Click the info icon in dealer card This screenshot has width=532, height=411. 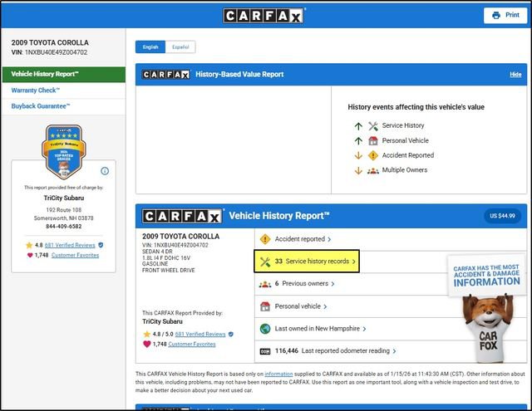[x=105, y=171]
